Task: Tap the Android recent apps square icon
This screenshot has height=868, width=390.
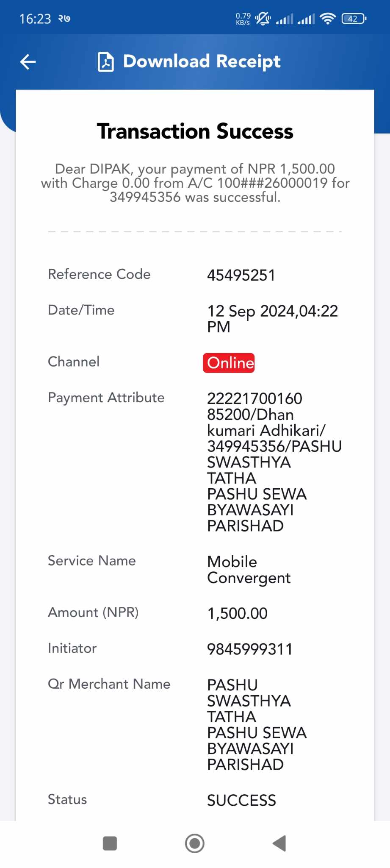Action: (x=110, y=843)
